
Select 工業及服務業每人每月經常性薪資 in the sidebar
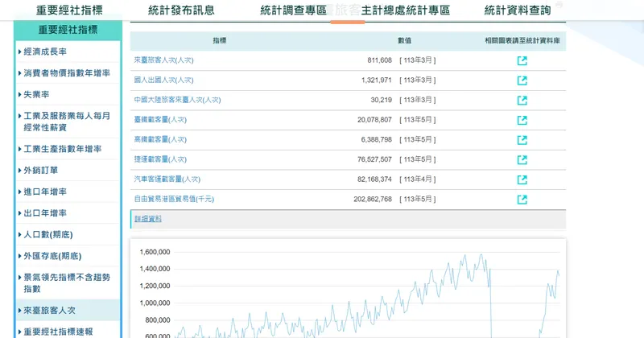pos(68,122)
